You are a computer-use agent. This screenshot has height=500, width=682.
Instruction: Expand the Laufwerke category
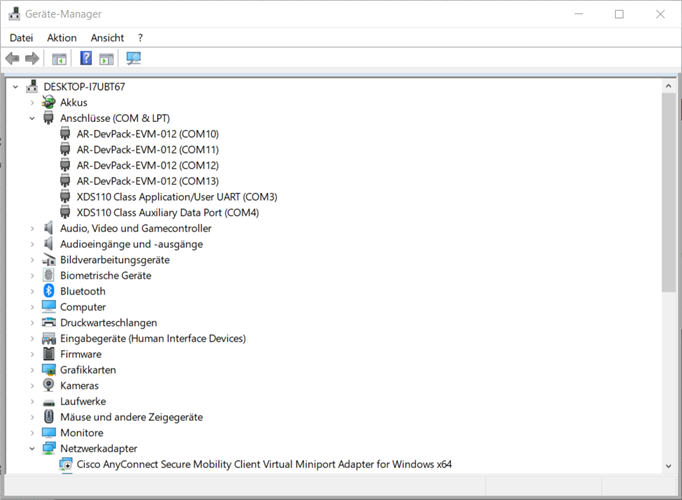click(x=32, y=401)
